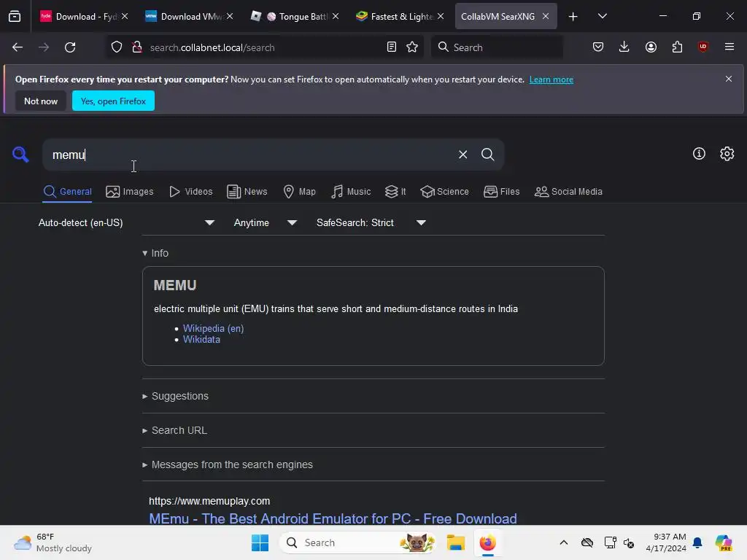Go back to previous page
Screen dimensions: 747x560
pyautogui.click(x=18, y=47)
